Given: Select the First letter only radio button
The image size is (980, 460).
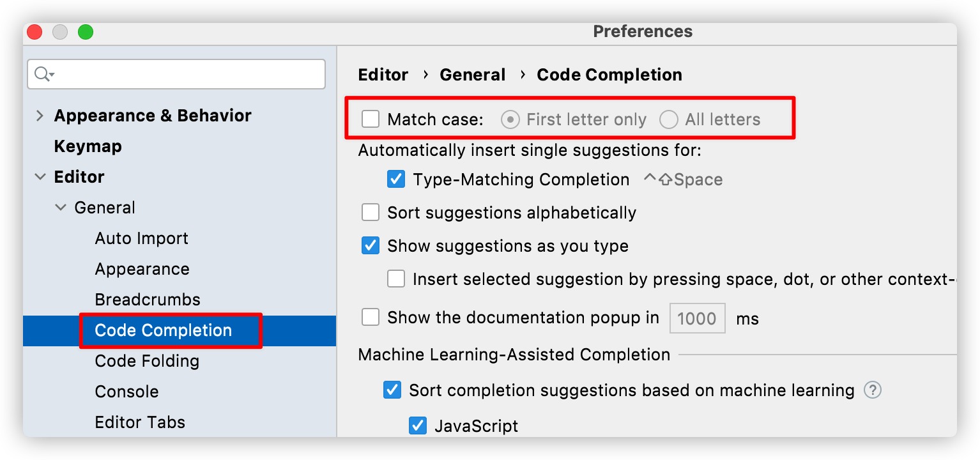Looking at the screenshot, I should point(510,119).
